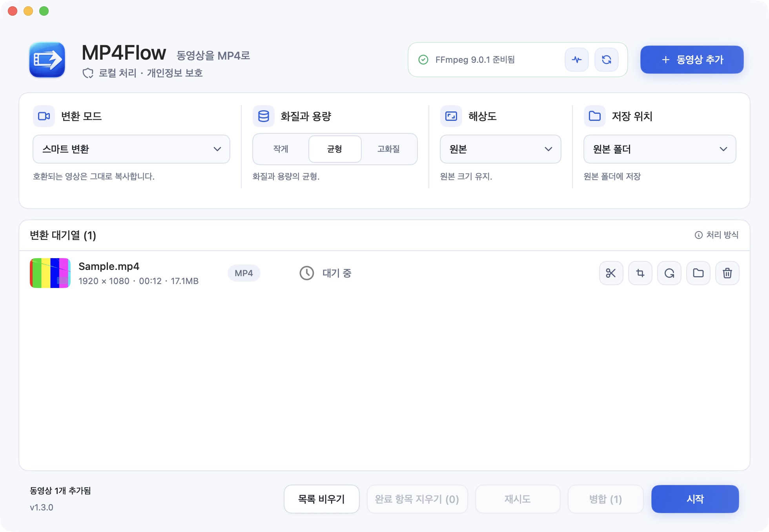The image size is (769, 532).
Task: Open Sample.mp4 folder via folder icon
Action: [x=698, y=273]
